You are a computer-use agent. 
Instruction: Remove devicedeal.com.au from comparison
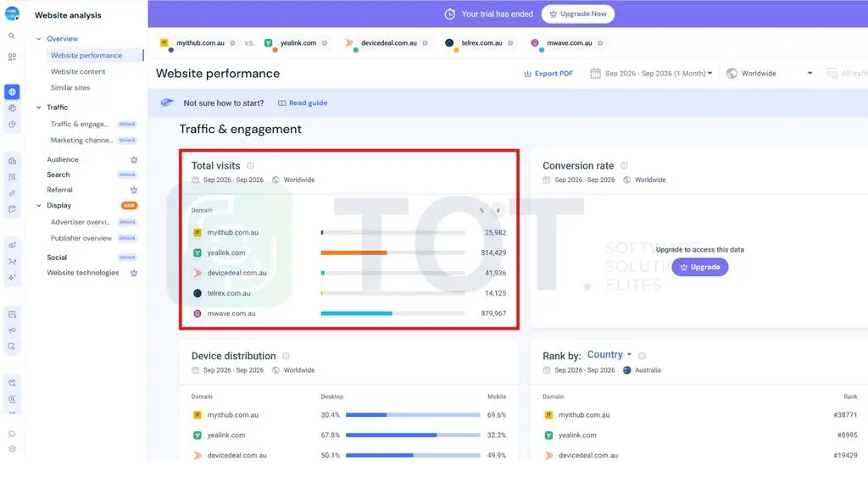[x=426, y=43]
